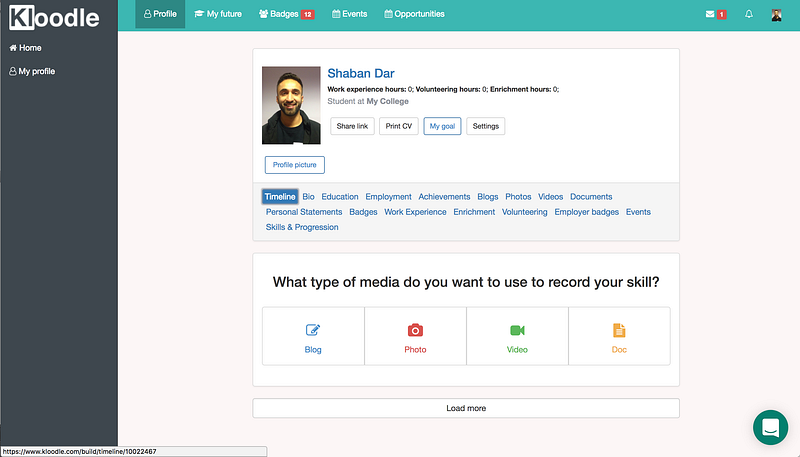
Task: Choose the Video camera icon
Action: click(x=517, y=331)
